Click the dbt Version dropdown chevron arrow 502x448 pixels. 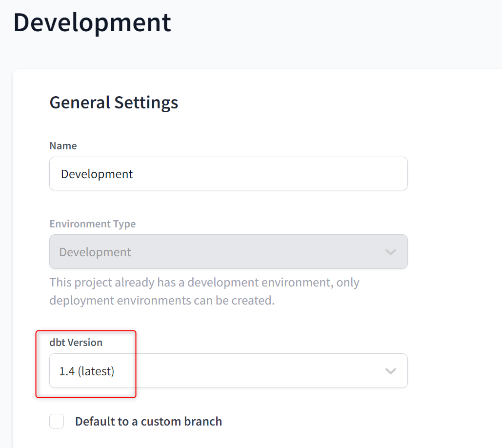[x=391, y=371]
